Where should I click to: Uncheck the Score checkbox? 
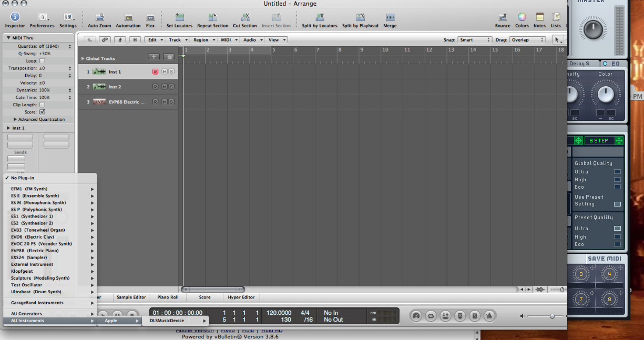coord(42,112)
